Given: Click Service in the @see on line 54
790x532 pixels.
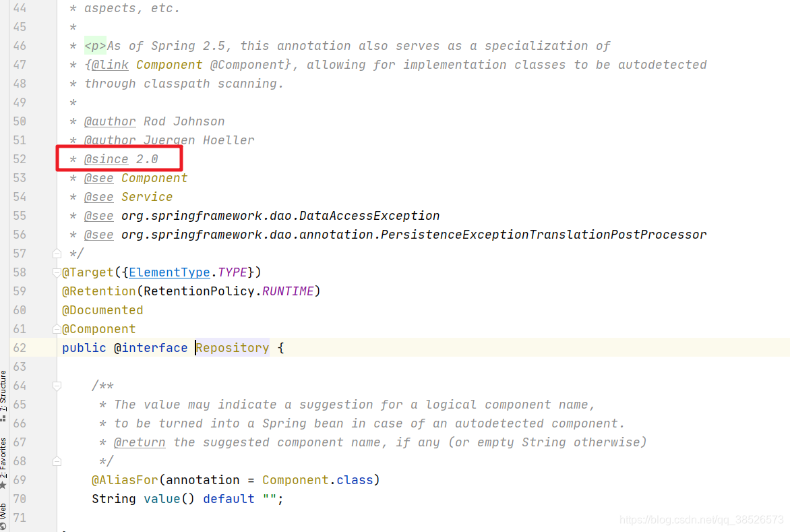Looking at the screenshot, I should (x=147, y=197).
